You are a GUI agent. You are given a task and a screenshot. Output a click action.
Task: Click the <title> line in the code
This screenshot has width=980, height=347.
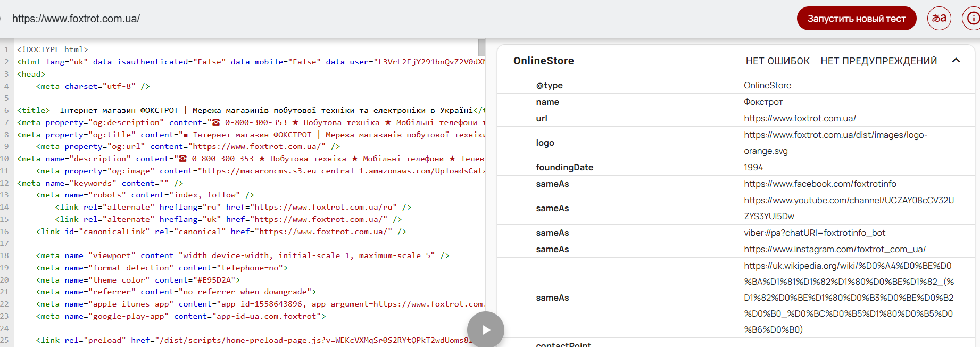click(x=251, y=110)
